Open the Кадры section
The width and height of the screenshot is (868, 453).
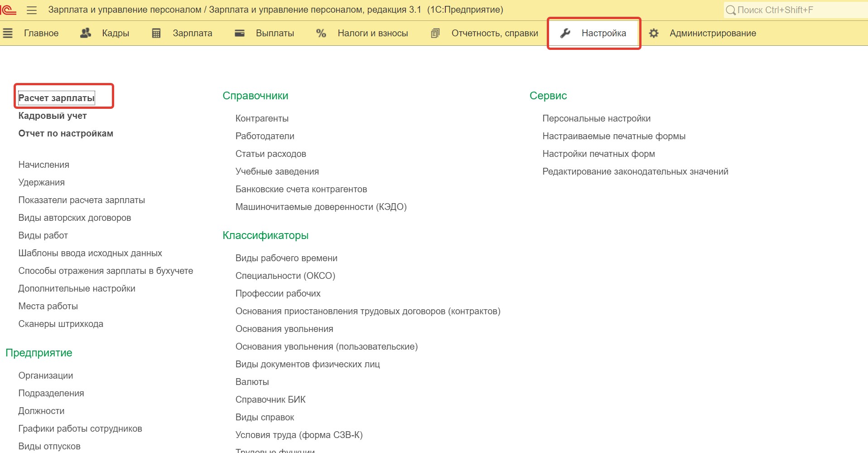(116, 33)
